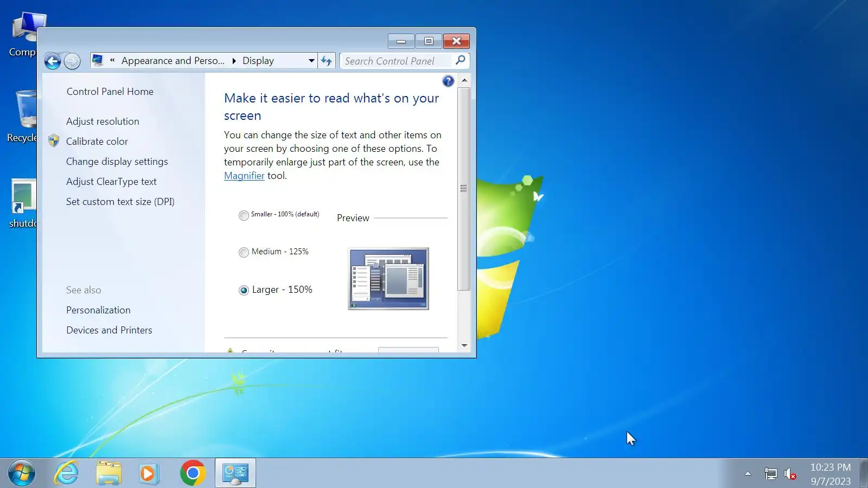
Task: Open Adjust ClearType text link
Action: [111, 182]
